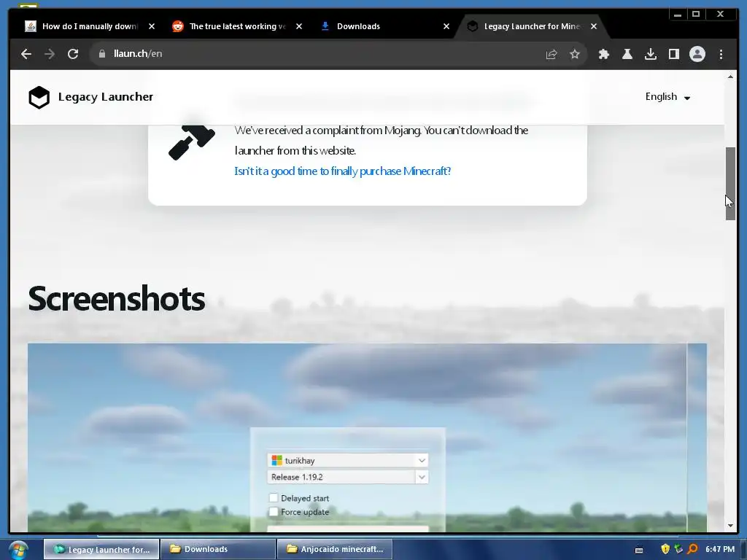The width and height of the screenshot is (747, 560).
Task: Tick the Delayed start checkbox
Action: (274, 498)
